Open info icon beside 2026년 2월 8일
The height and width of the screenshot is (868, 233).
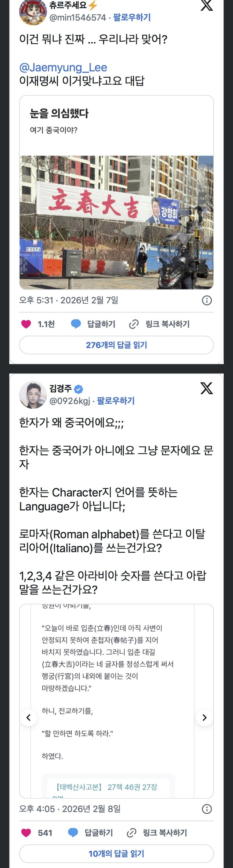click(207, 809)
